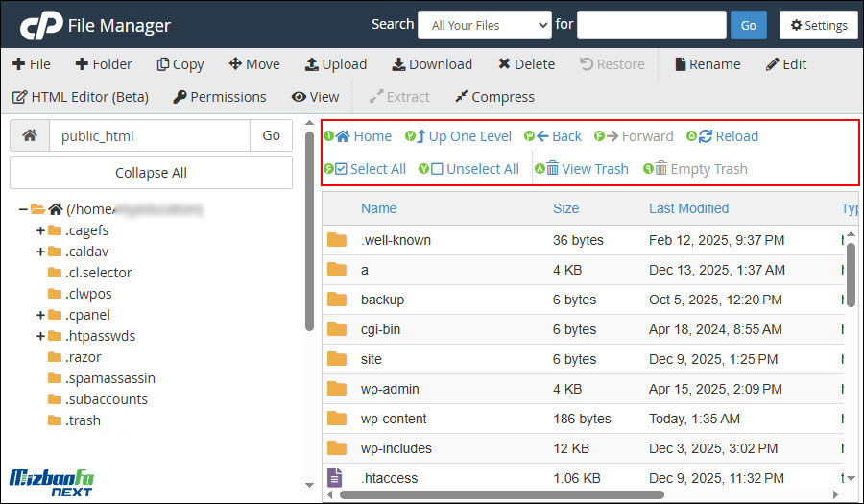Sort files by the Name column header
The width and height of the screenshot is (864, 504).
tap(378, 208)
